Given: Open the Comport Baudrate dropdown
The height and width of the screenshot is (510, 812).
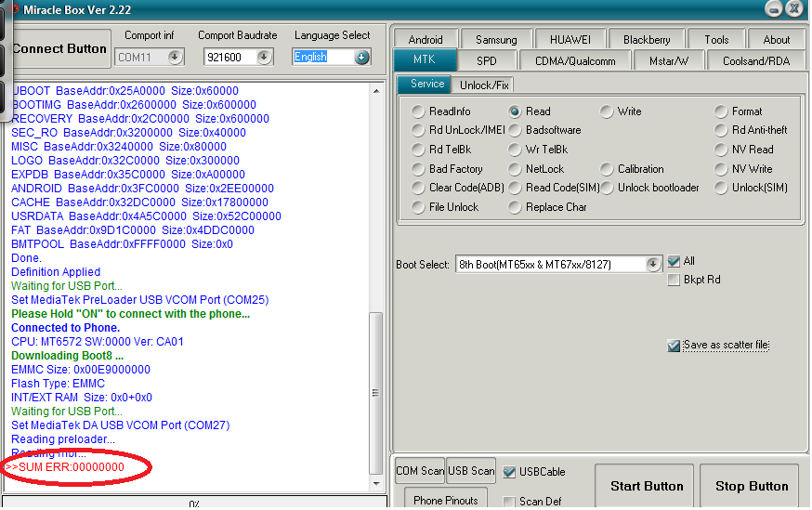Looking at the screenshot, I should (x=264, y=57).
